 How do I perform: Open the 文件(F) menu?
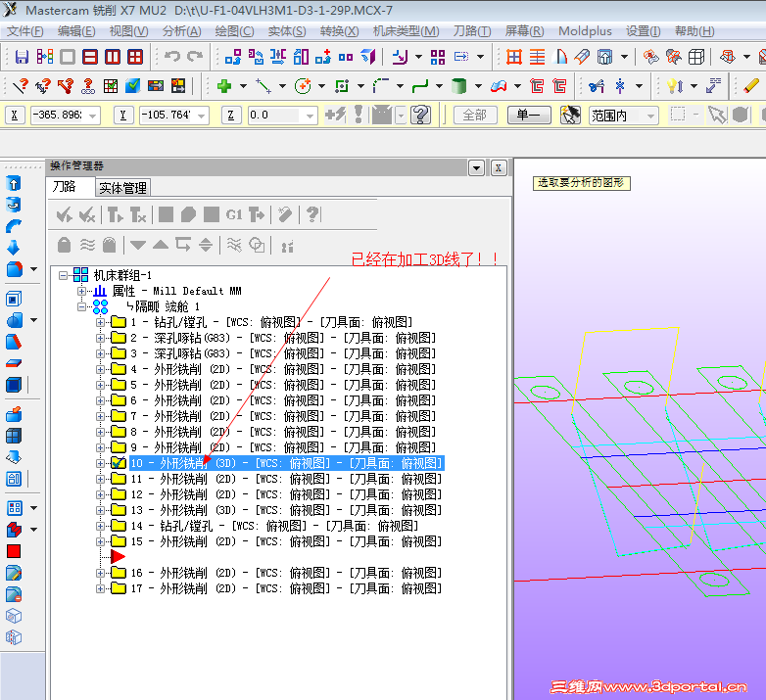click(25, 31)
